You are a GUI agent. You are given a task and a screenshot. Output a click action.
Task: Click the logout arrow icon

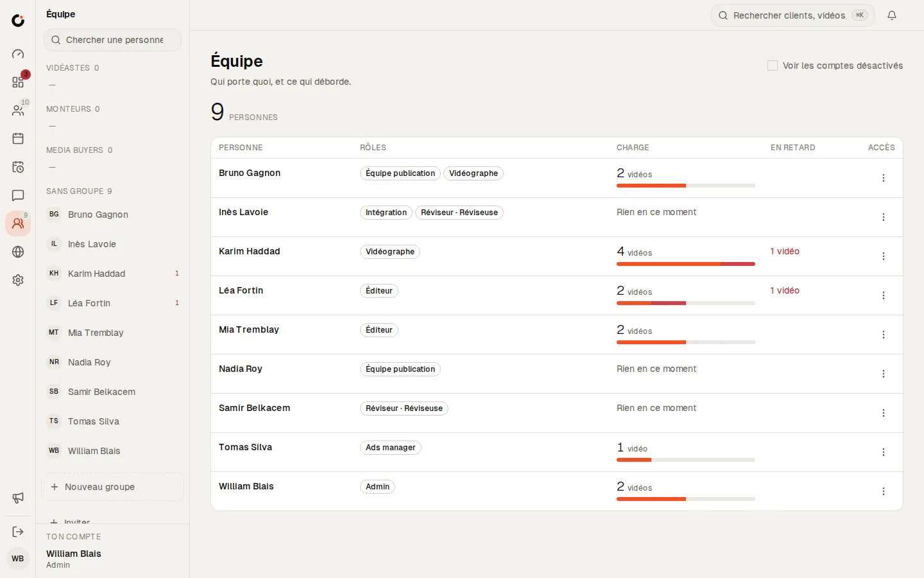point(18,532)
